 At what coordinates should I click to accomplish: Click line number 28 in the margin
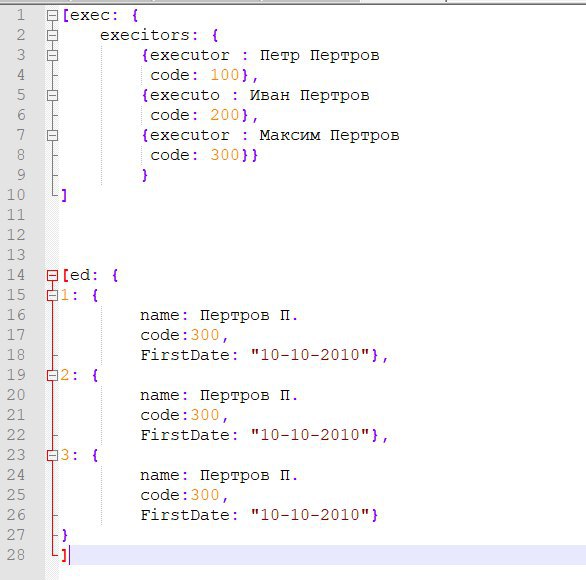tap(16, 555)
